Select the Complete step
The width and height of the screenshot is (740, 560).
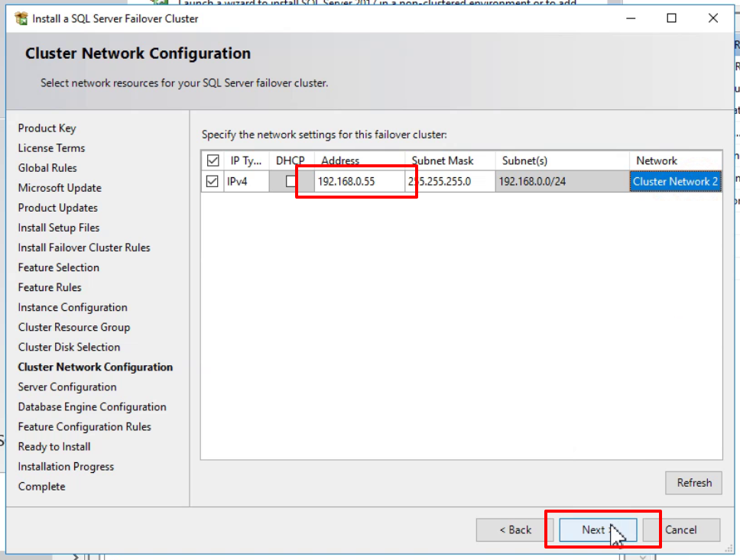point(41,487)
